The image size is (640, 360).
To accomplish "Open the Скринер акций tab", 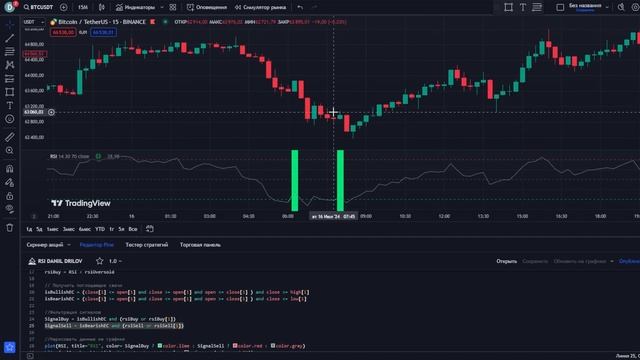I will point(45,245).
